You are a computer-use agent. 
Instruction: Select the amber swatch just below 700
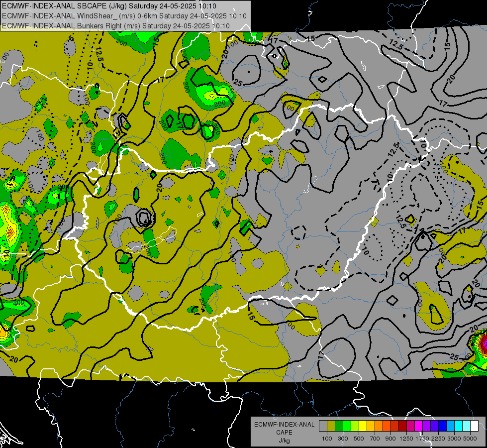(371, 426)
